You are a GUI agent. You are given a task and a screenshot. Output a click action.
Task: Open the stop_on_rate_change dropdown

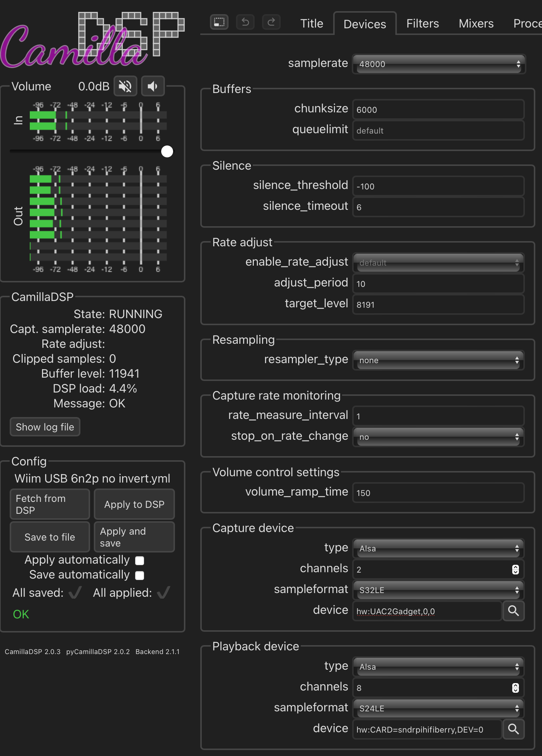pos(439,437)
